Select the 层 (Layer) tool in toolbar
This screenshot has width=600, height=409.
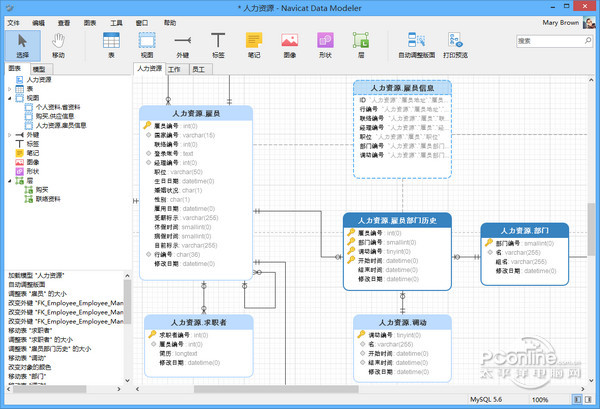coord(361,46)
